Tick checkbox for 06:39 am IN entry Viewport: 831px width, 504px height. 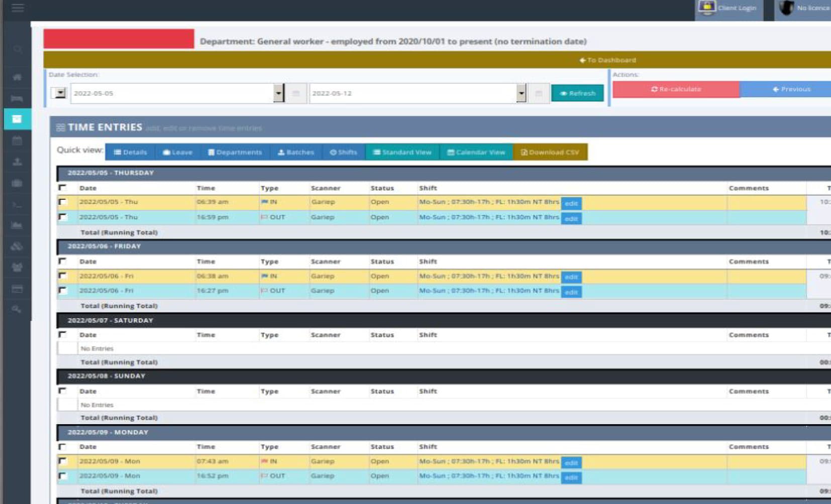pyautogui.click(x=63, y=202)
